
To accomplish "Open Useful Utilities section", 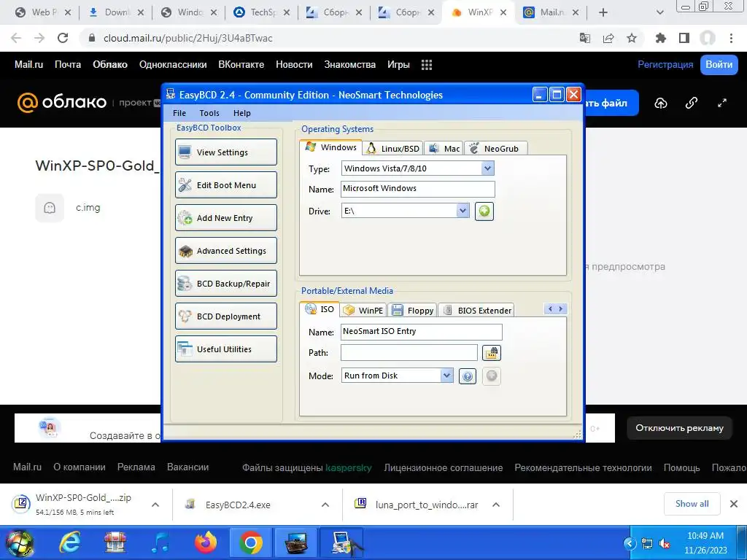I will [x=226, y=349].
